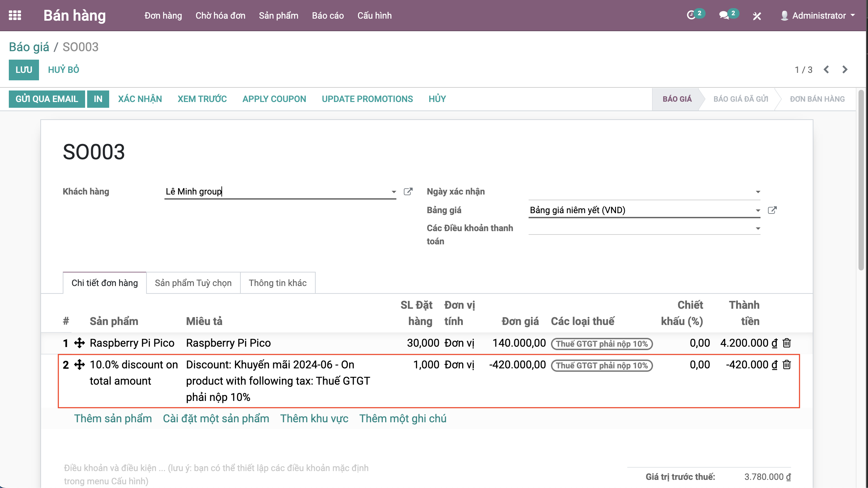Click the LƯU save button
868x488 pixels.
[x=24, y=70]
